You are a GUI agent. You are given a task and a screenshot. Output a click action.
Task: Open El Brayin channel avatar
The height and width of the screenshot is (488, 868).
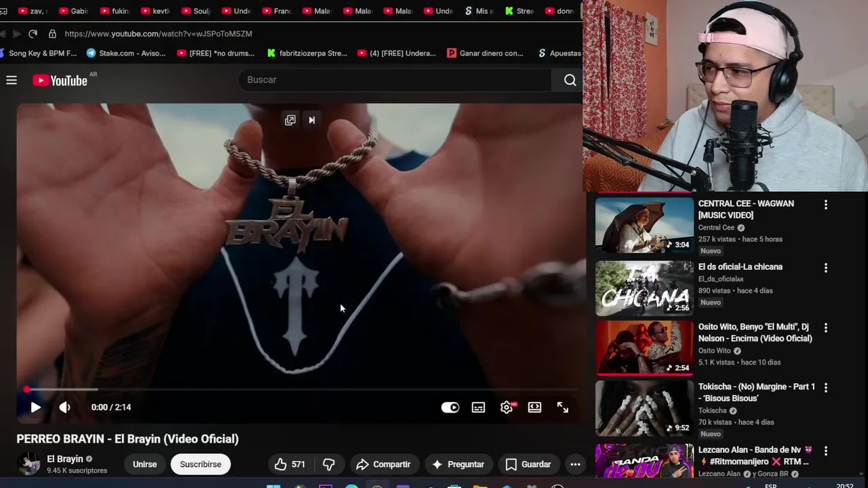click(28, 464)
